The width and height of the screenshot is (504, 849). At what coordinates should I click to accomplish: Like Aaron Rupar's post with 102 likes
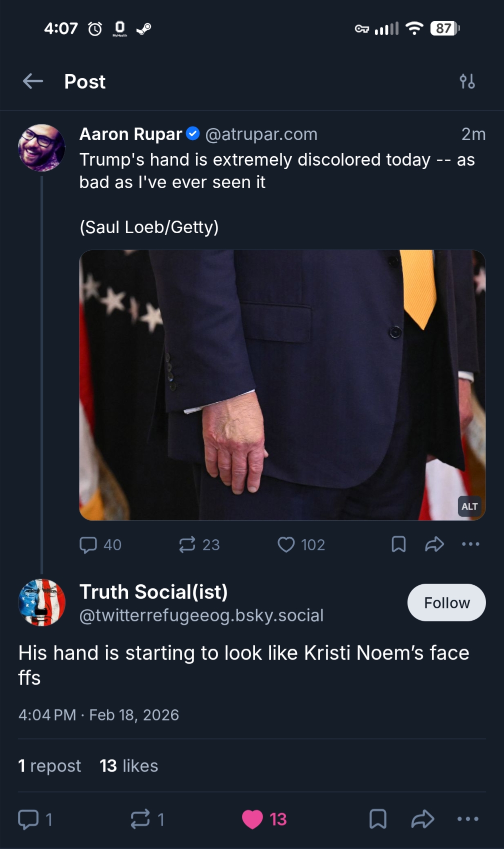tap(286, 544)
